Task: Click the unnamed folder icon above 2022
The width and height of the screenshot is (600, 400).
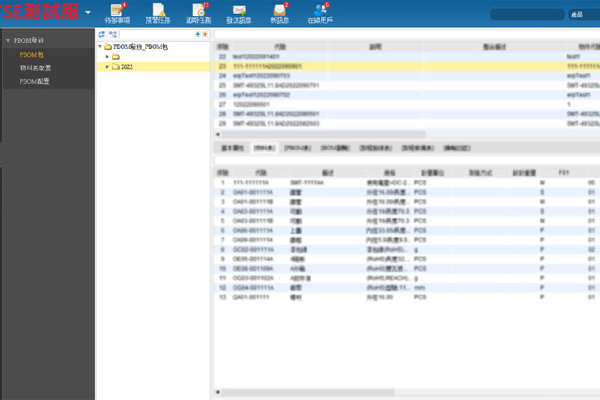Action: (x=116, y=57)
